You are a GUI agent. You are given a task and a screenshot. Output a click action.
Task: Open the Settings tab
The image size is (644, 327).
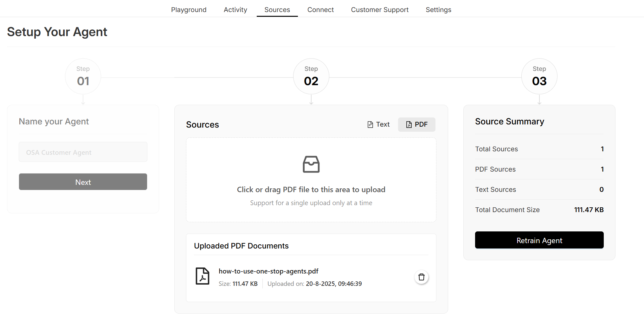tap(438, 9)
